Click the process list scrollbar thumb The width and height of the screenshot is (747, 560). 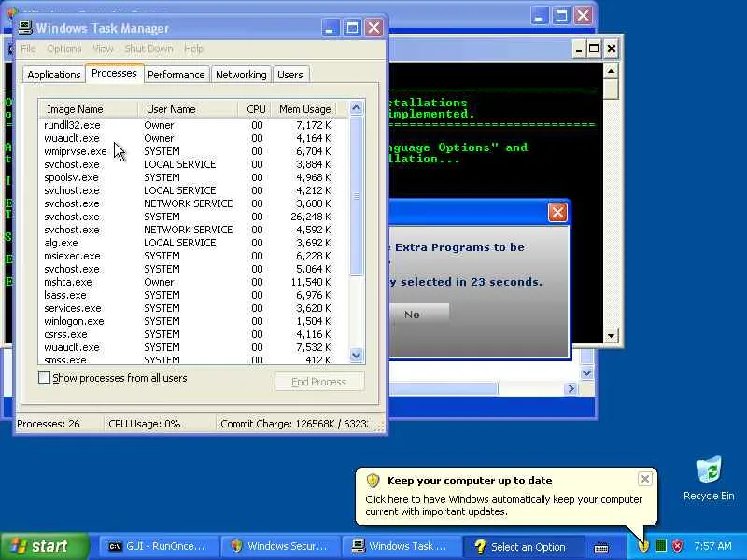coord(357,196)
